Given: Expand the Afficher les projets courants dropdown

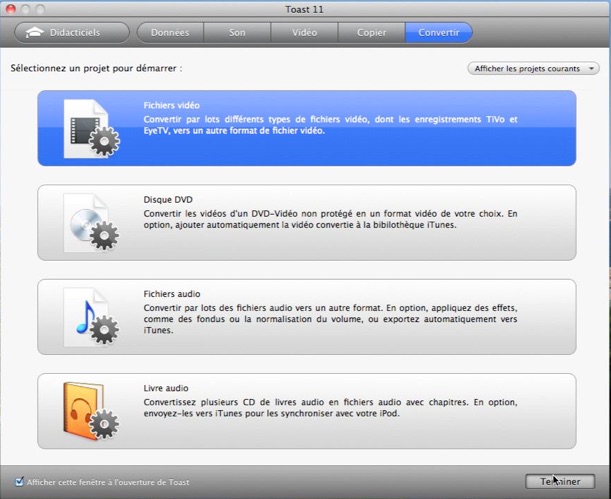Looking at the screenshot, I should pos(533,69).
